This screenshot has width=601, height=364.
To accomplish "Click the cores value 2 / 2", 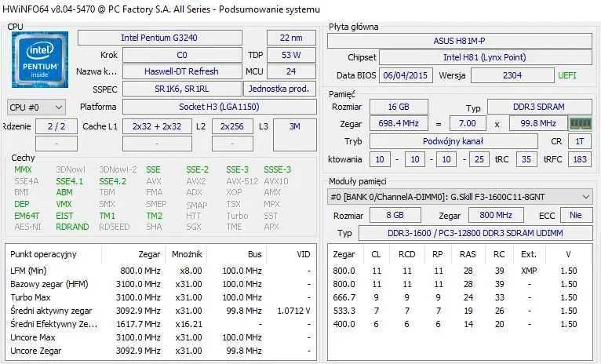I will [56, 126].
